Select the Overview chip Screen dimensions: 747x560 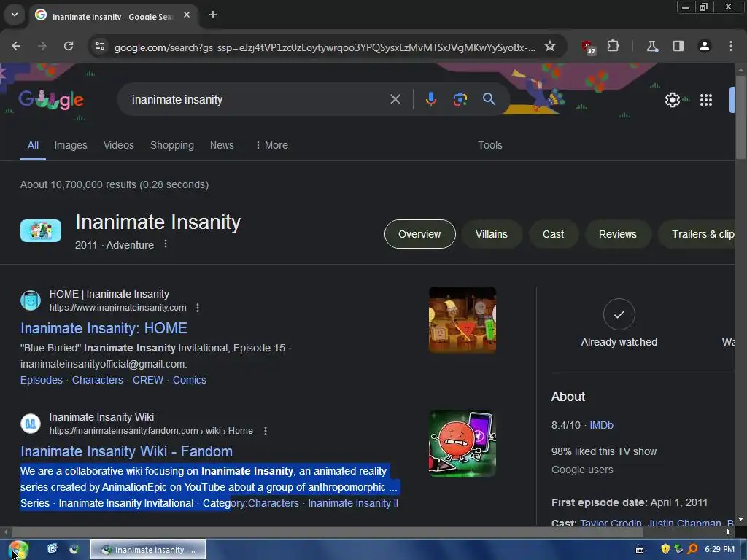point(419,234)
